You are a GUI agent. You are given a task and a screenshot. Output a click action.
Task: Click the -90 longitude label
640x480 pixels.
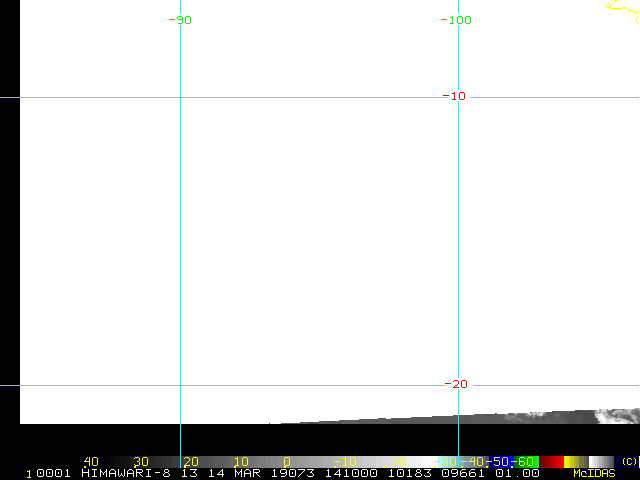pos(180,20)
